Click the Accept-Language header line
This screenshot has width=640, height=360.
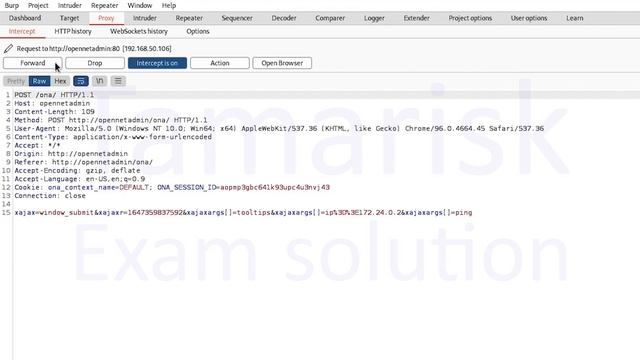pyautogui.click(x=80, y=179)
